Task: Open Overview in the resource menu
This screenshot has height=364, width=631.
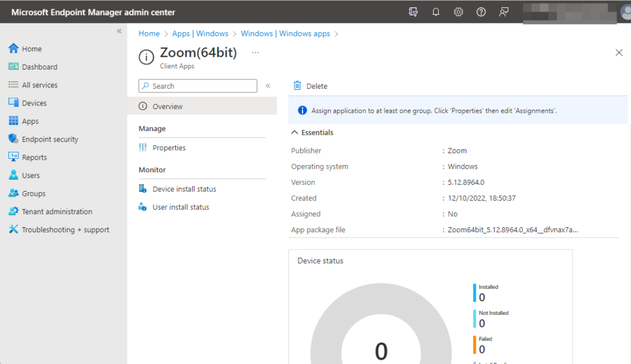Action: (202, 106)
